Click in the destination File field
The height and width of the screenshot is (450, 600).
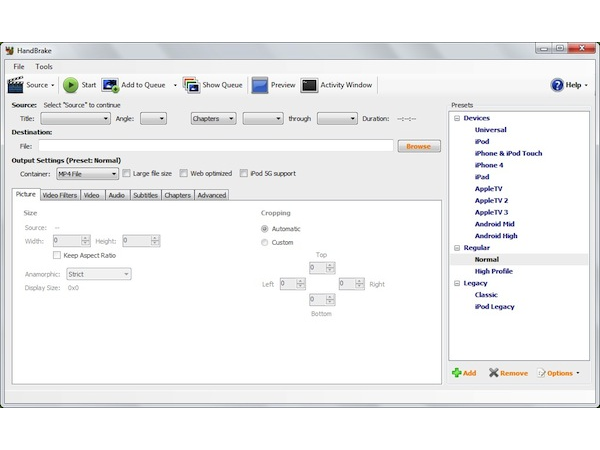[216, 146]
